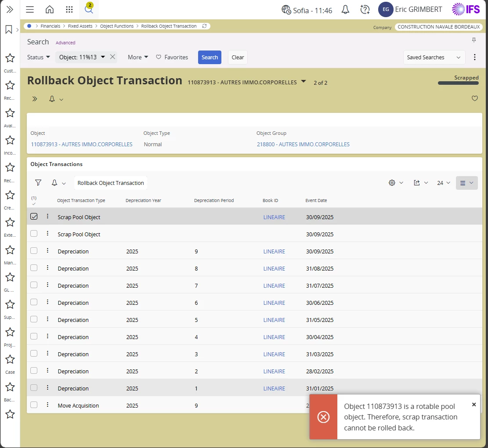Check the Move Acquisition row checkbox

pos(34,405)
